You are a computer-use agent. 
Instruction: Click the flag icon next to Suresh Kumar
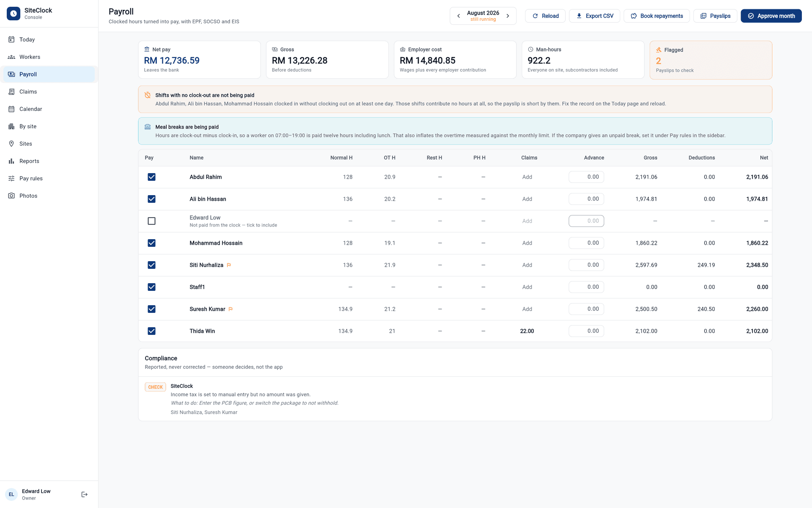(x=230, y=309)
